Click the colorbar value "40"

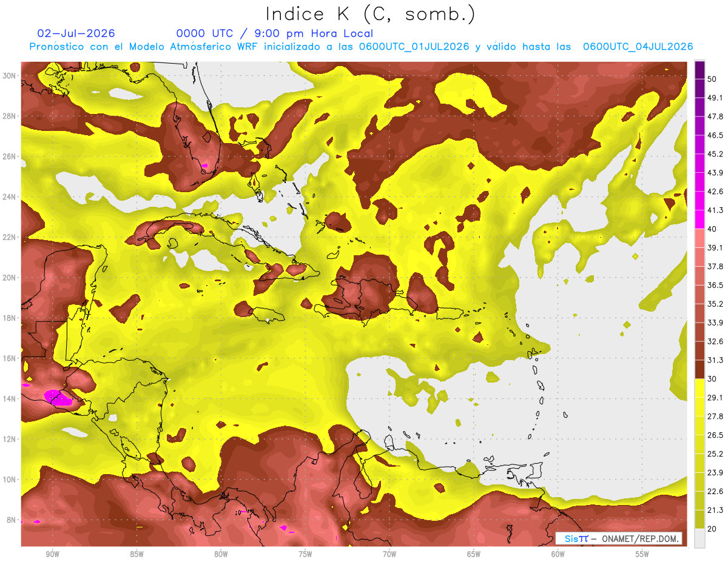click(x=712, y=229)
